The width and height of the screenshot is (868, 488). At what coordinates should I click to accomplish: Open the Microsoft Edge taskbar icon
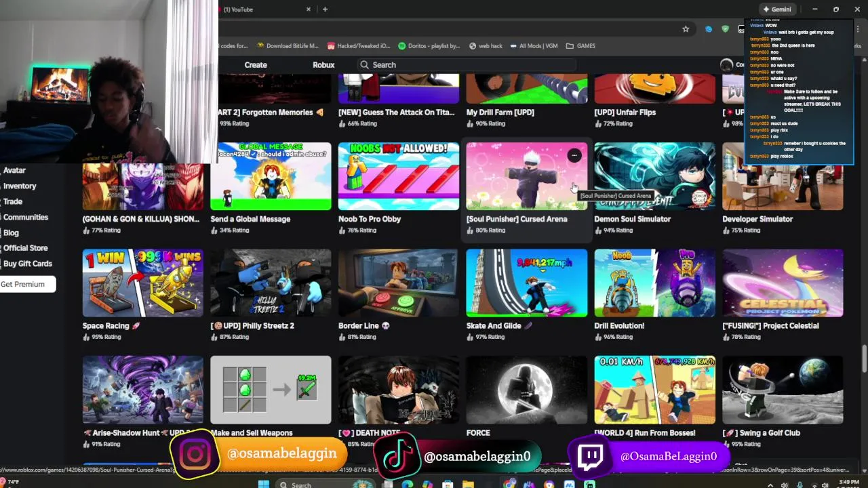pos(407,484)
